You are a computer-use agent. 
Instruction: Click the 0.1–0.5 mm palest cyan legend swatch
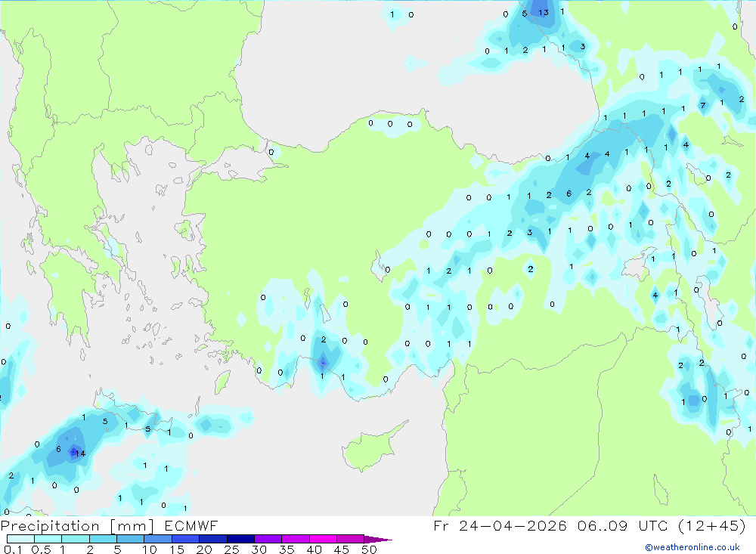(x=20, y=539)
